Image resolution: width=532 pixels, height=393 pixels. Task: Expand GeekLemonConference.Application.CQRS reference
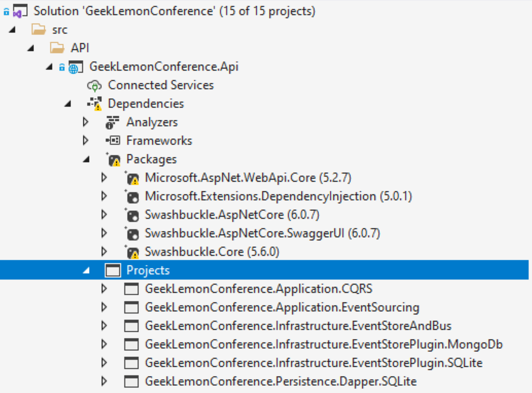coord(104,288)
